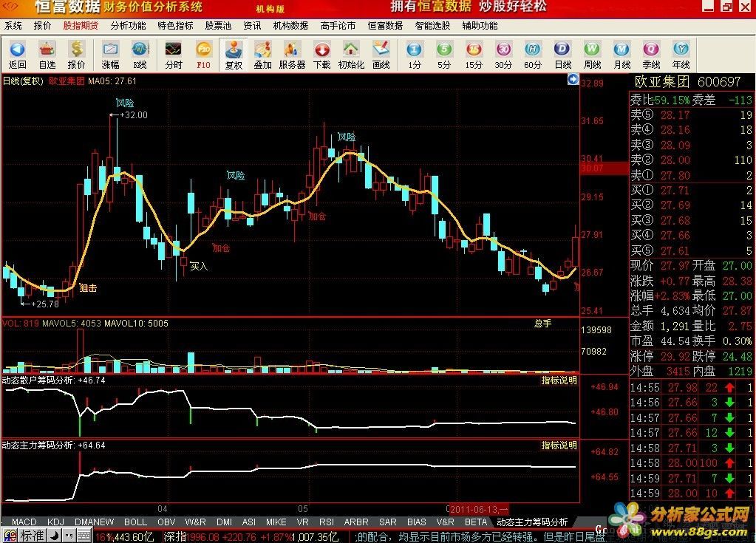Select the ARBR indicator tab
Viewport: 756px width, 543px height.
click(x=355, y=522)
